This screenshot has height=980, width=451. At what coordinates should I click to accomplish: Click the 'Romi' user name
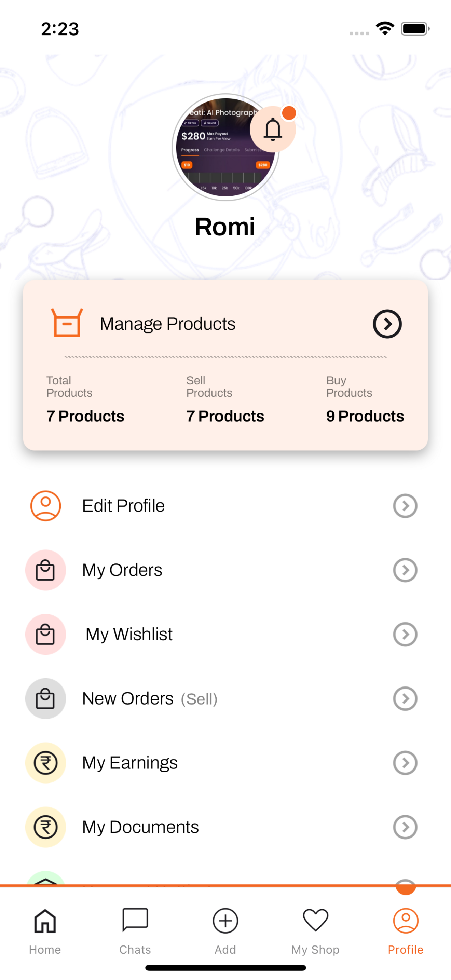point(225,227)
